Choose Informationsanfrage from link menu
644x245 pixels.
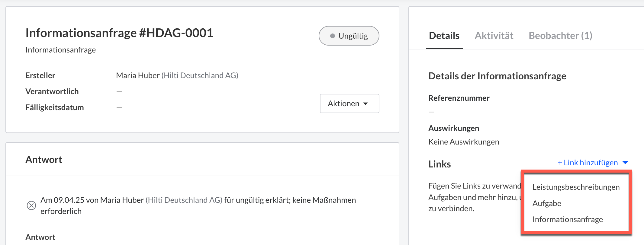568,219
